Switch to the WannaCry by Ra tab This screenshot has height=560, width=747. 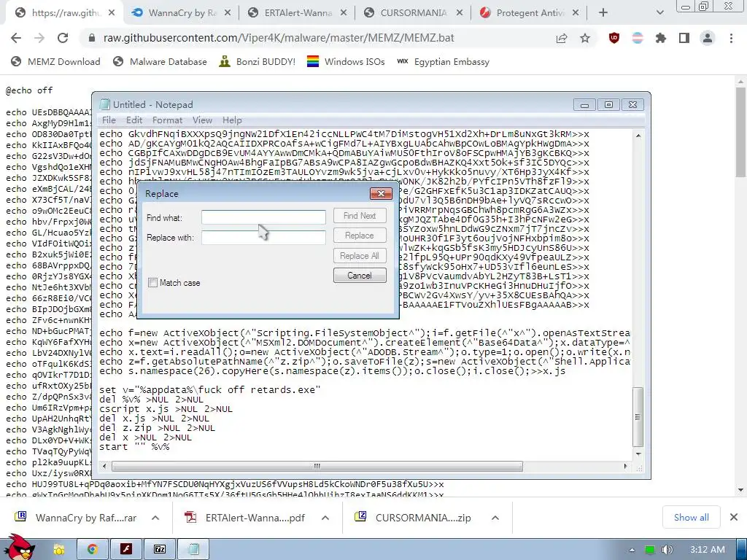point(182,13)
